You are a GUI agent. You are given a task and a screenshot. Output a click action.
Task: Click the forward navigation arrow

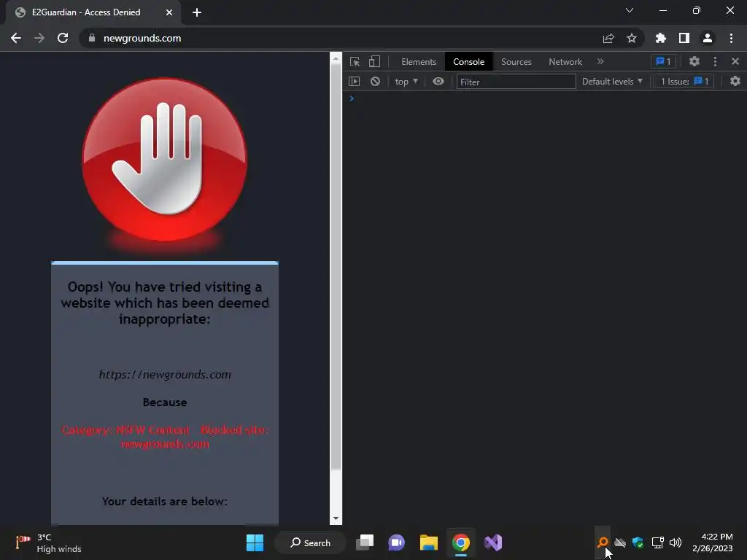point(39,38)
